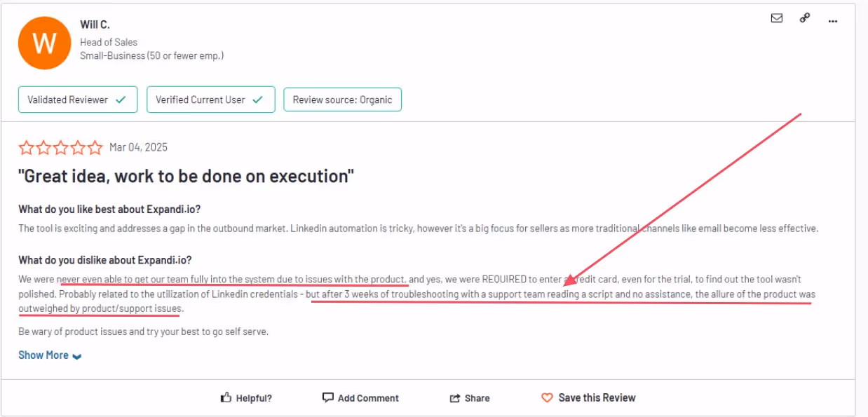Click the checkmark on Verified Current User badge

257,100
